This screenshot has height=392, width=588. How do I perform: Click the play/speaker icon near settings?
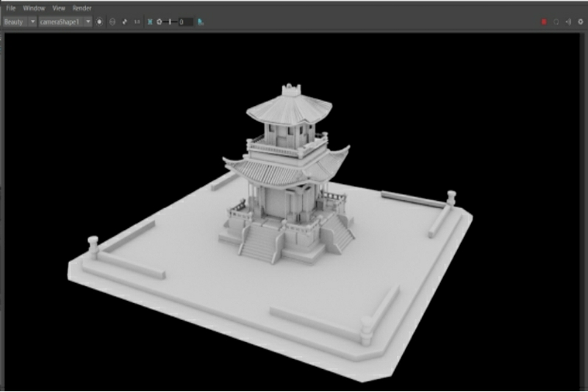tap(568, 22)
